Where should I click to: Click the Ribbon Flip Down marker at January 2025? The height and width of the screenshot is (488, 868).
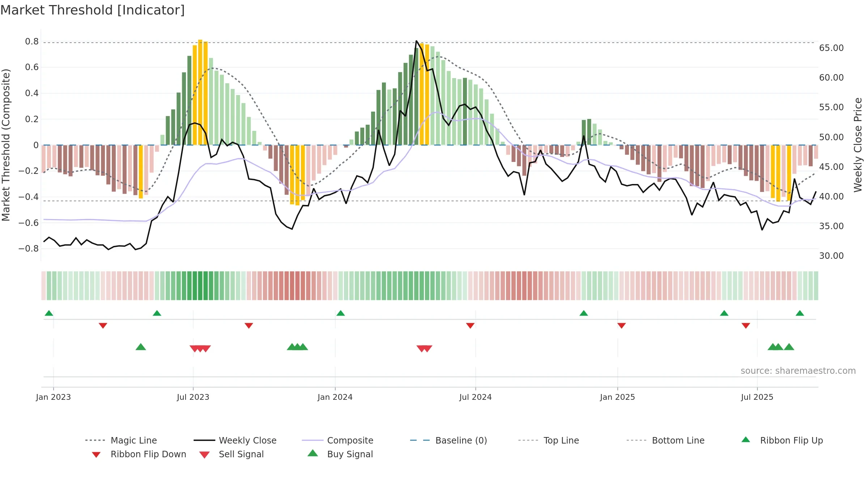tap(622, 326)
